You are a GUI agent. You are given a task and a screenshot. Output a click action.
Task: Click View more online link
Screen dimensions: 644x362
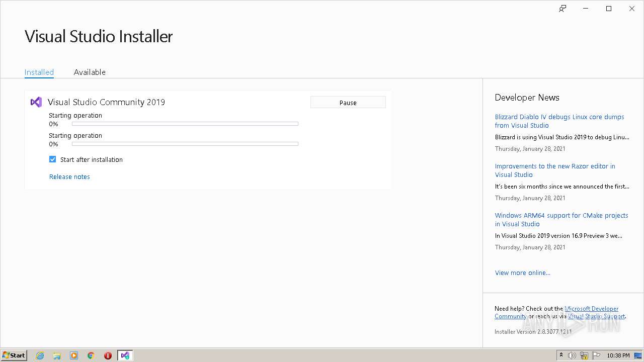523,273
